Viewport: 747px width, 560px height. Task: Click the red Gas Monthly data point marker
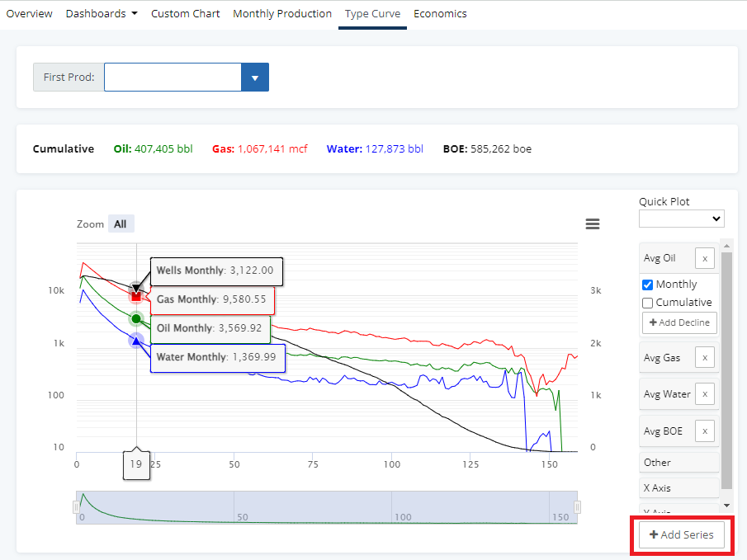point(136,297)
